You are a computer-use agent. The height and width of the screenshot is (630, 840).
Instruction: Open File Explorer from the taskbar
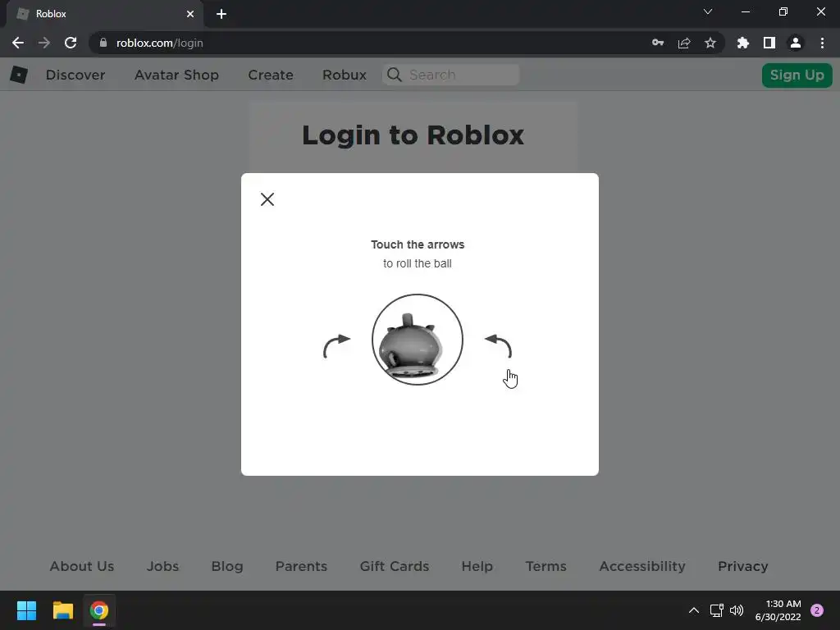click(62, 610)
